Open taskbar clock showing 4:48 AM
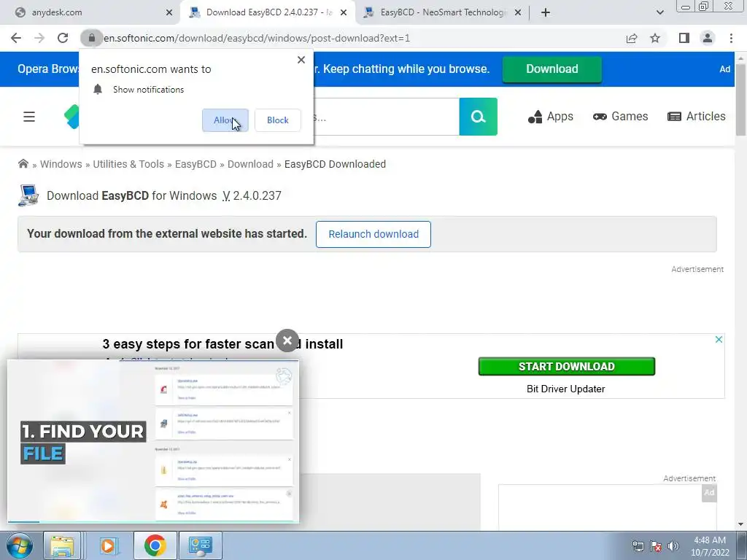 (710, 546)
